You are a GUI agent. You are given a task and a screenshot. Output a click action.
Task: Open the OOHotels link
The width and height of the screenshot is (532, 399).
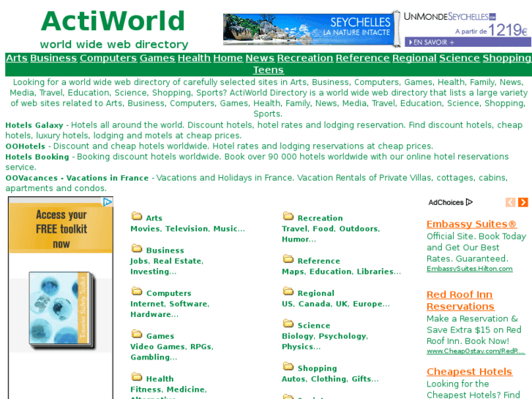coord(25,146)
